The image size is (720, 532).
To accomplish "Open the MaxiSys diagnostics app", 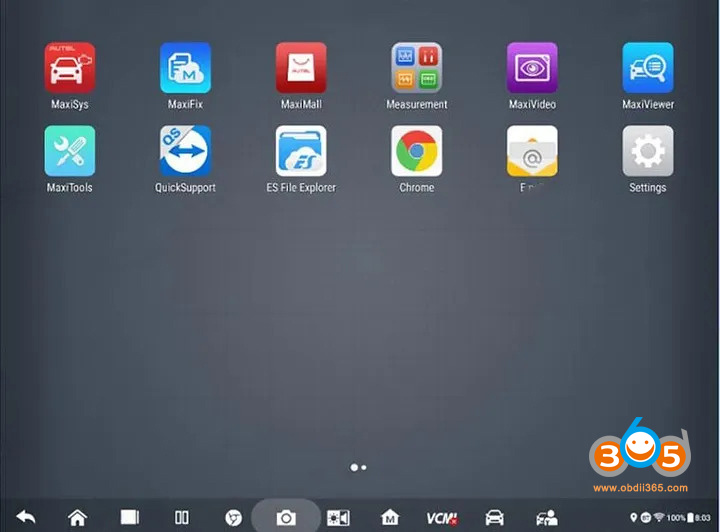I will coord(70,68).
